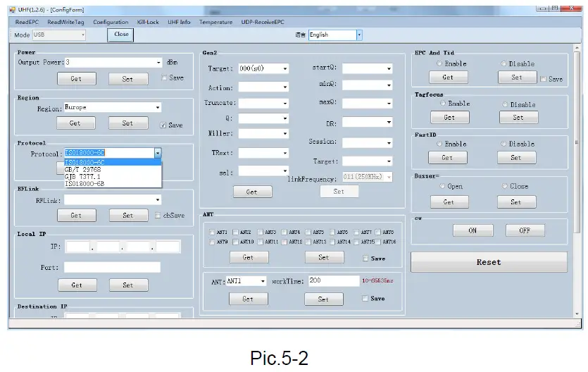The image size is (588, 372).
Task: Open the Configuration menu
Action: tap(111, 22)
